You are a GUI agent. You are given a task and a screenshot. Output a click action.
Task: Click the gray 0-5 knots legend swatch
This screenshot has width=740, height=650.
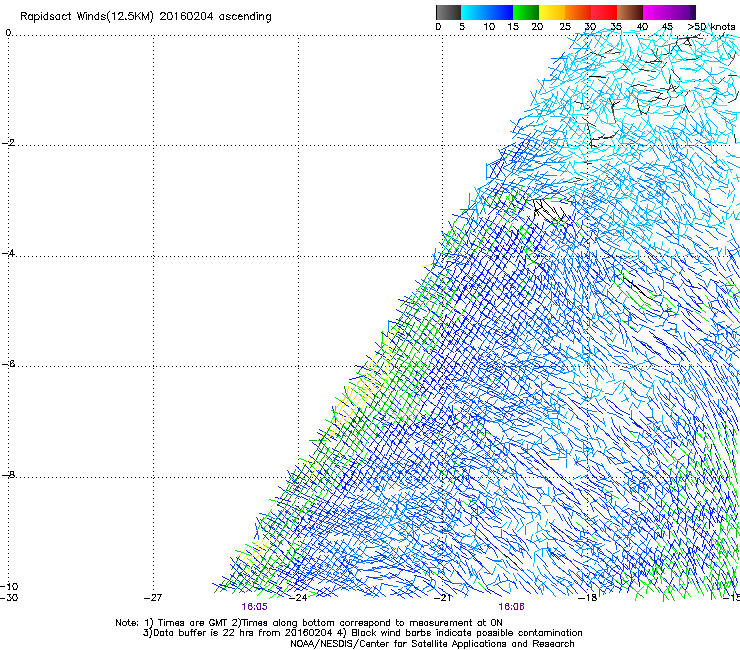(x=448, y=12)
